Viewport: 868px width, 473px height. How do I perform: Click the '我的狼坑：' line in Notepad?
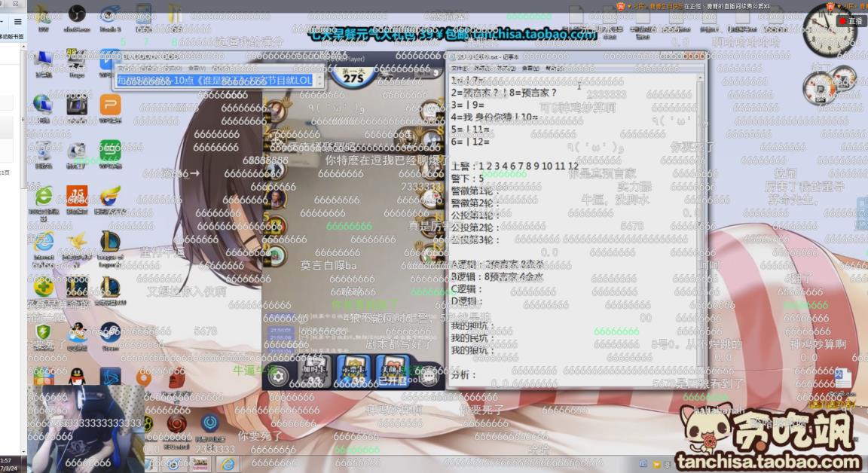click(x=472, y=350)
